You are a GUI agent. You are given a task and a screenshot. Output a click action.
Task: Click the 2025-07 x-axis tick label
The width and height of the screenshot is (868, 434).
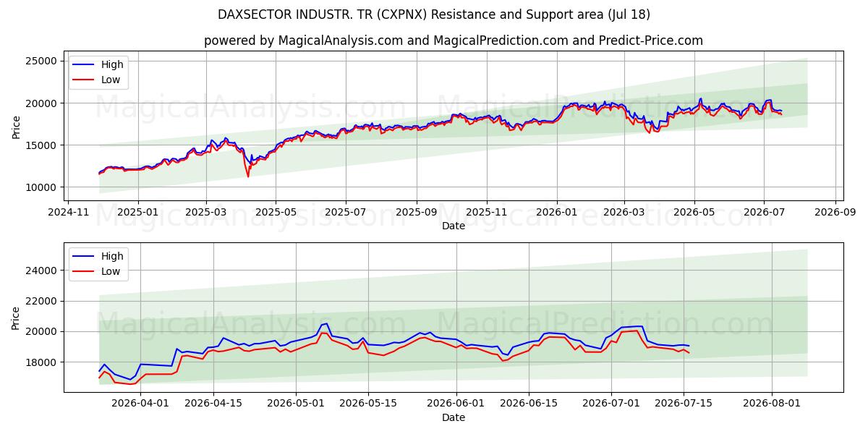345,213
